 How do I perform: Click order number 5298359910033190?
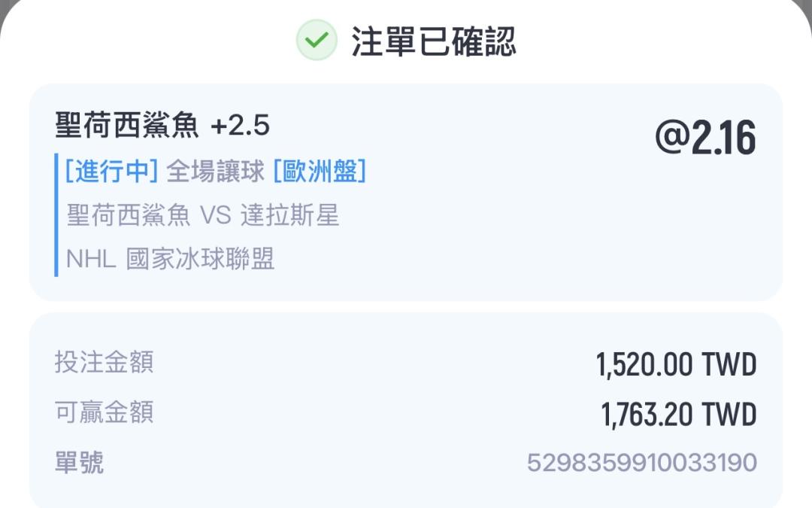click(x=641, y=463)
